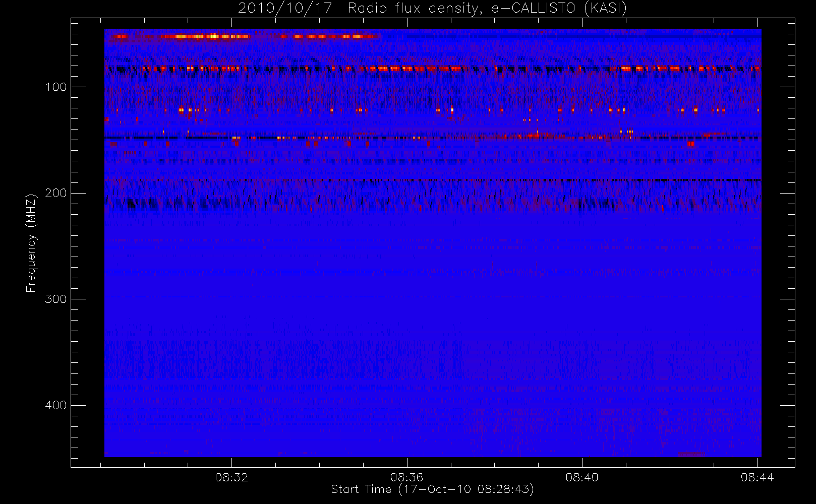Select the 300 frequency tick label
816x504 pixels.
coord(56,299)
